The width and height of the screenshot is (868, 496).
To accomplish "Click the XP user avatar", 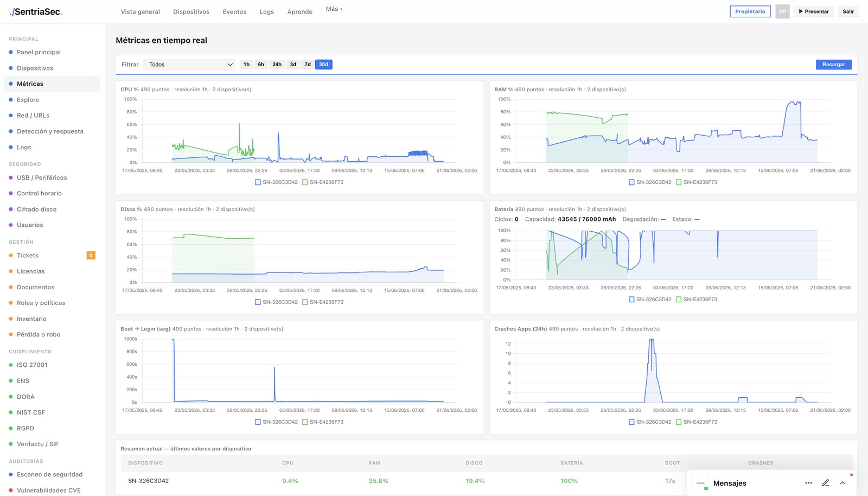I will [782, 11].
